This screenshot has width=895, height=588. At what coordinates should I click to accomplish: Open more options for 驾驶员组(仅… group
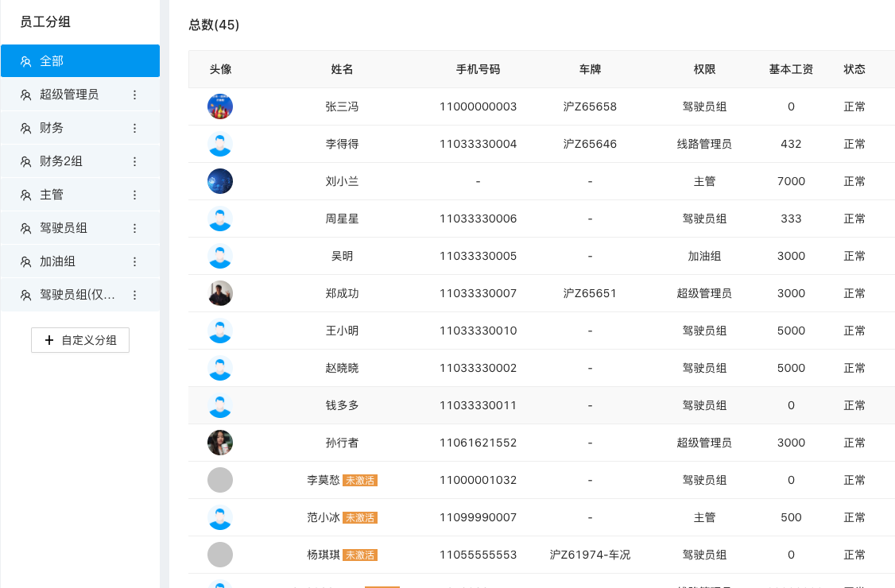[x=134, y=295]
